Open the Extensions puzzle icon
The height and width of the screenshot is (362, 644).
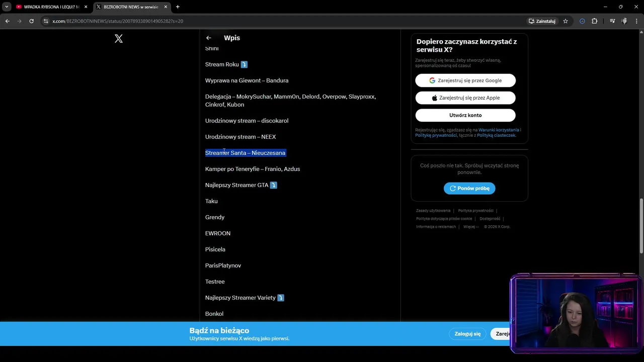tap(595, 21)
